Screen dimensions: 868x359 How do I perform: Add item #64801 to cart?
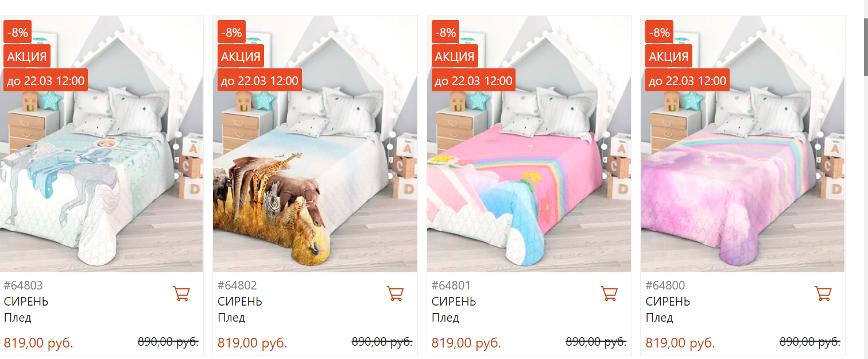(x=609, y=294)
